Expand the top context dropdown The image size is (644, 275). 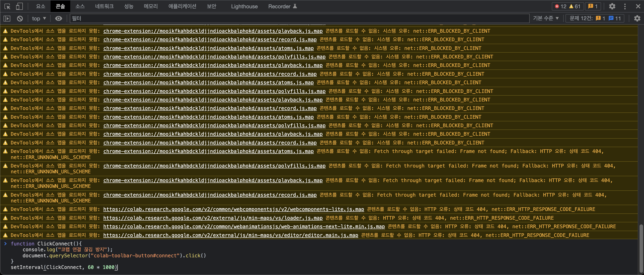(x=39, y=19)
